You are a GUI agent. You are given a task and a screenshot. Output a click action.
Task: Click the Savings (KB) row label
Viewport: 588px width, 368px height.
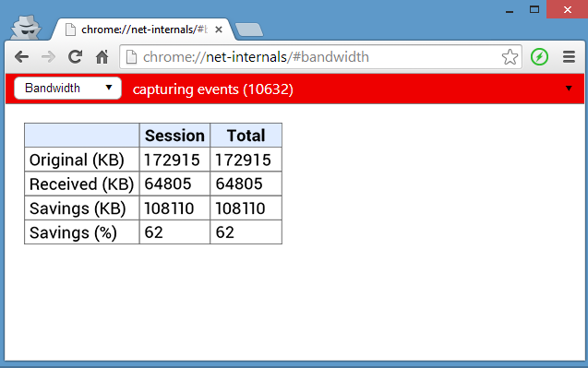point(78,208)
